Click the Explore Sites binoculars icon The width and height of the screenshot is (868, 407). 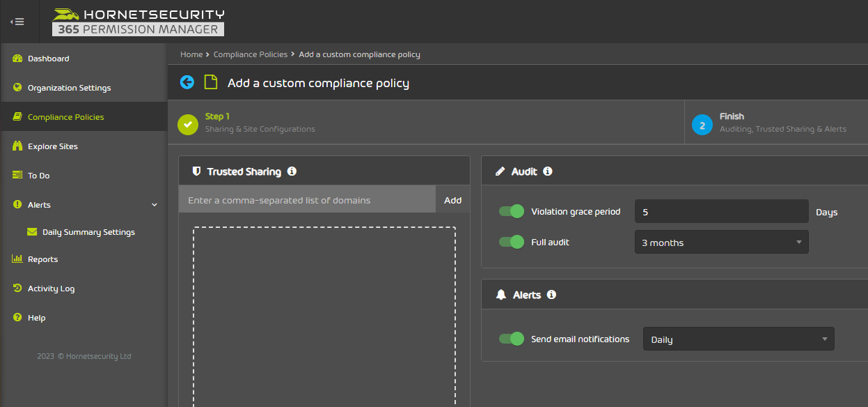click(x=18, y=146)
